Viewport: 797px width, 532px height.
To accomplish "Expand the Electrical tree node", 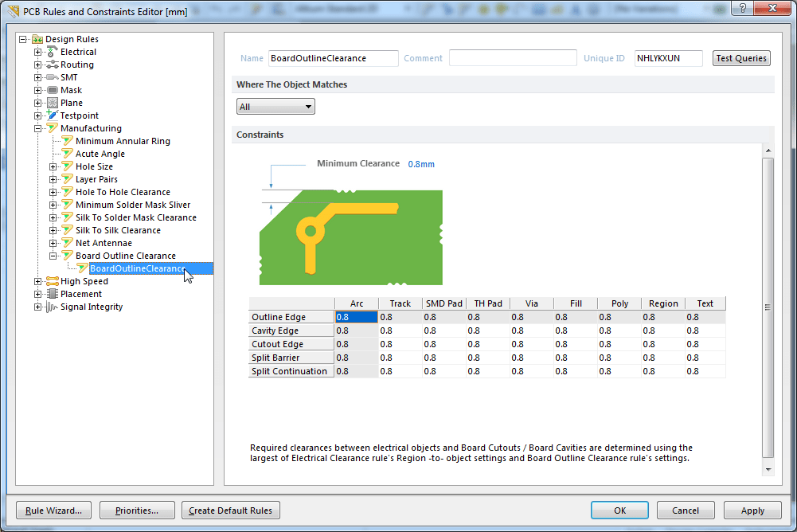I will coord(37,52).
